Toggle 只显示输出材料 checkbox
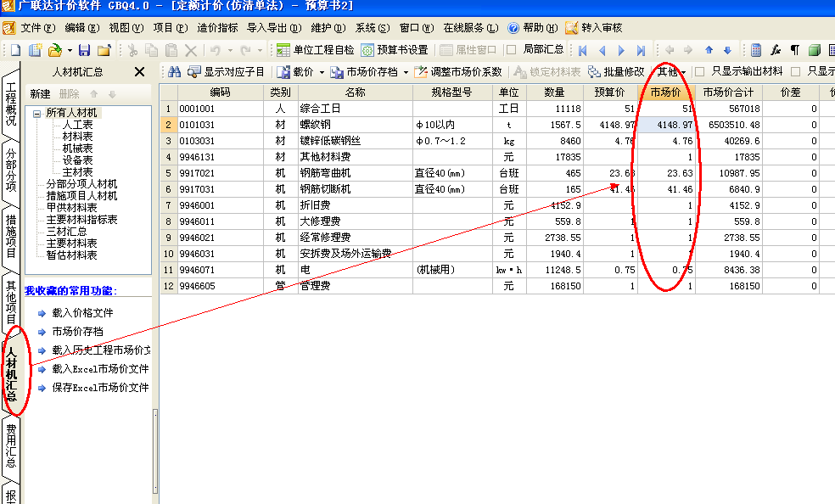The image size is (835, 504). coord(700,71)
